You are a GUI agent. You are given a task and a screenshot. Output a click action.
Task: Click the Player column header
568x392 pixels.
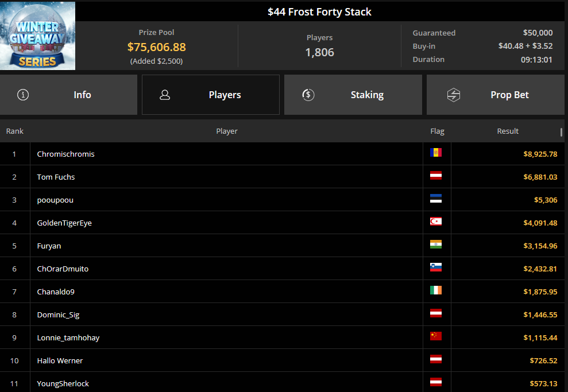coord(227,131)
